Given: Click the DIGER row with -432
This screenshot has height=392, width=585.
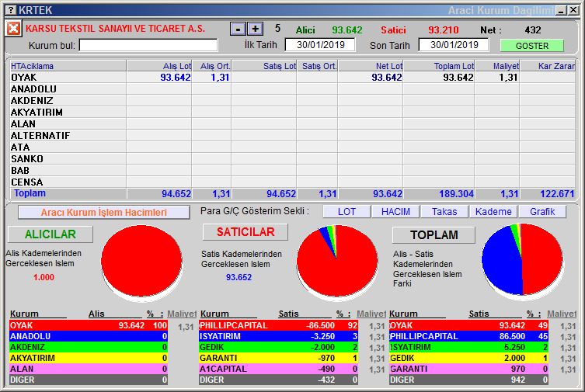Looking at the screenshot, I should [278, 380].
